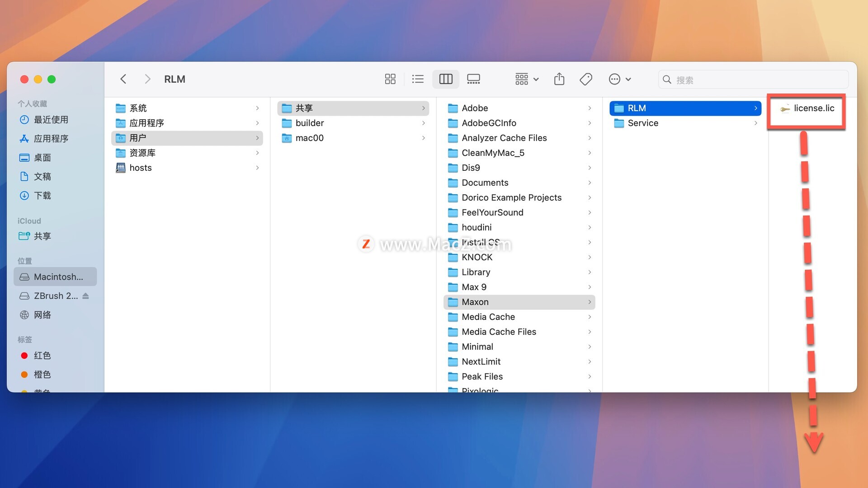The width and height of the screenshot is (868, 488).
Task: Click the Share icon in toolbar
Action: pyautogui.click(x=559, y=79)
